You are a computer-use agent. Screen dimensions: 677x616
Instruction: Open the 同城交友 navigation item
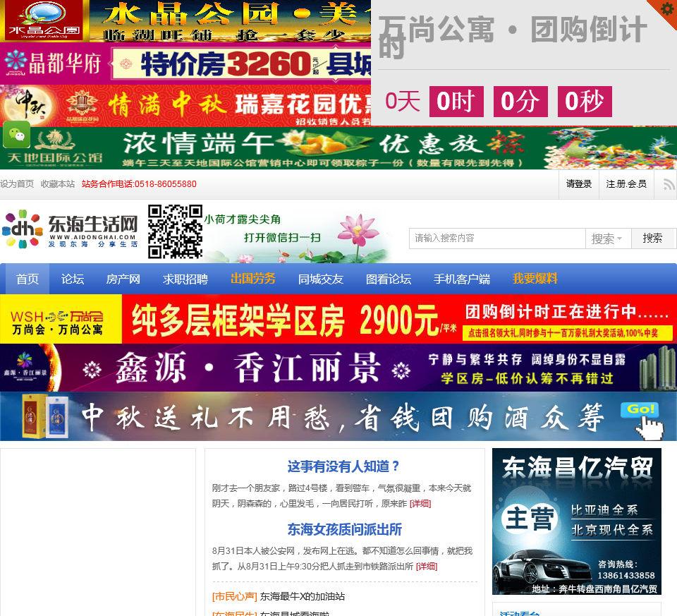point(321,279)
